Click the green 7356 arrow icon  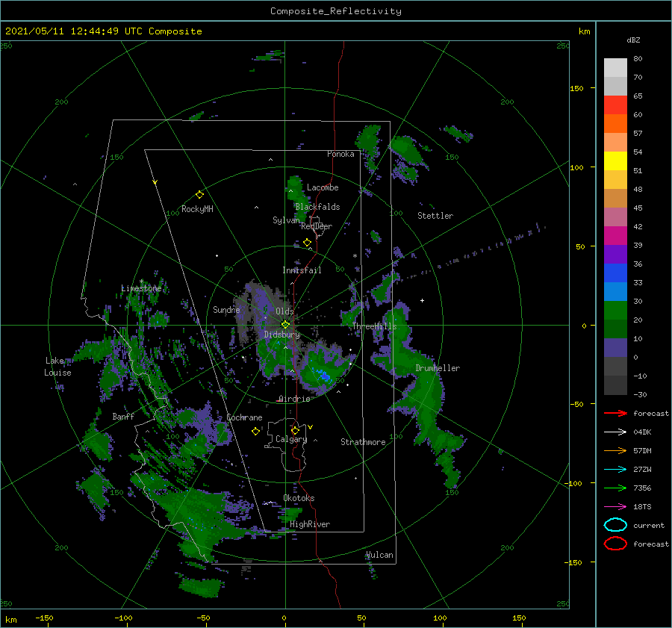(615, 488)
